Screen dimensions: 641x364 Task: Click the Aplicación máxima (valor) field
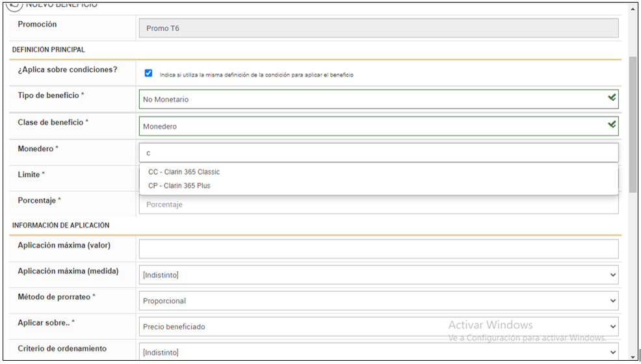click(x=378, y=249)
